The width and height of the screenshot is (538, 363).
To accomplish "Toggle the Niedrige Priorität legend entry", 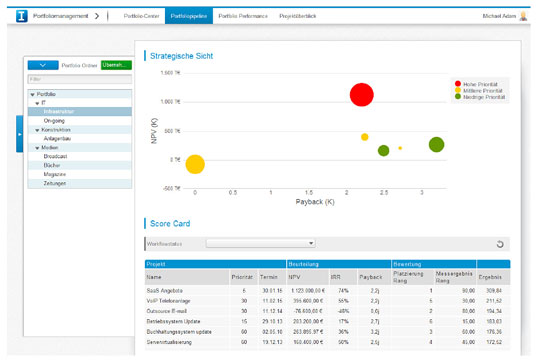I will [x=480, y=97].
